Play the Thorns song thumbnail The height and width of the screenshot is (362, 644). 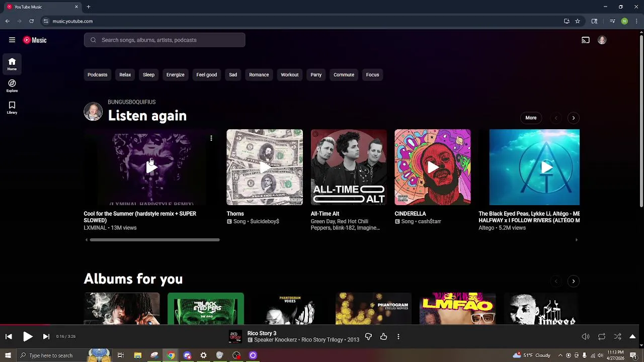265,167
